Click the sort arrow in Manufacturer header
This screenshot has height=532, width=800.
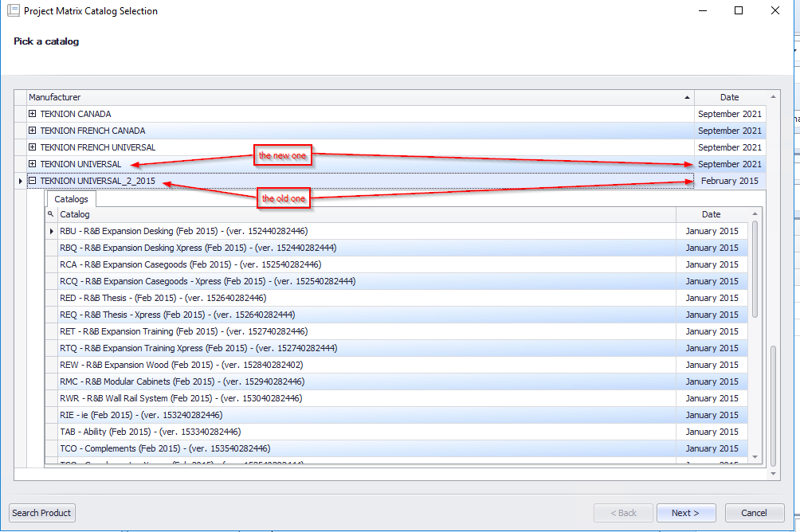[x=688, y=97]
